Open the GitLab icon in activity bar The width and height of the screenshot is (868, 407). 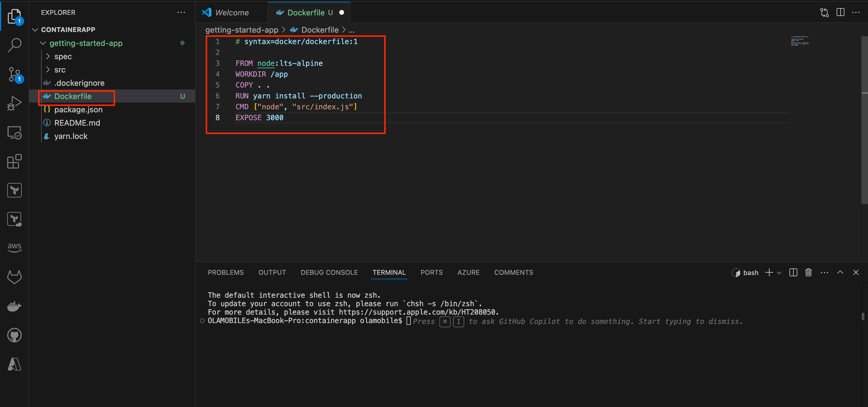(14, 277)
